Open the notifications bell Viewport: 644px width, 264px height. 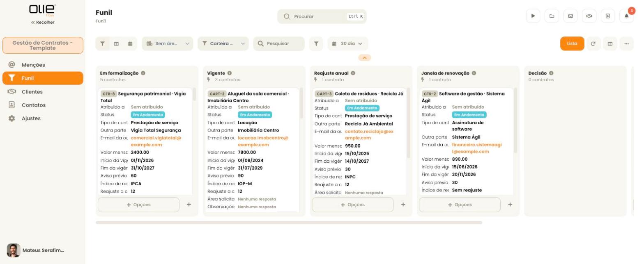626,16
